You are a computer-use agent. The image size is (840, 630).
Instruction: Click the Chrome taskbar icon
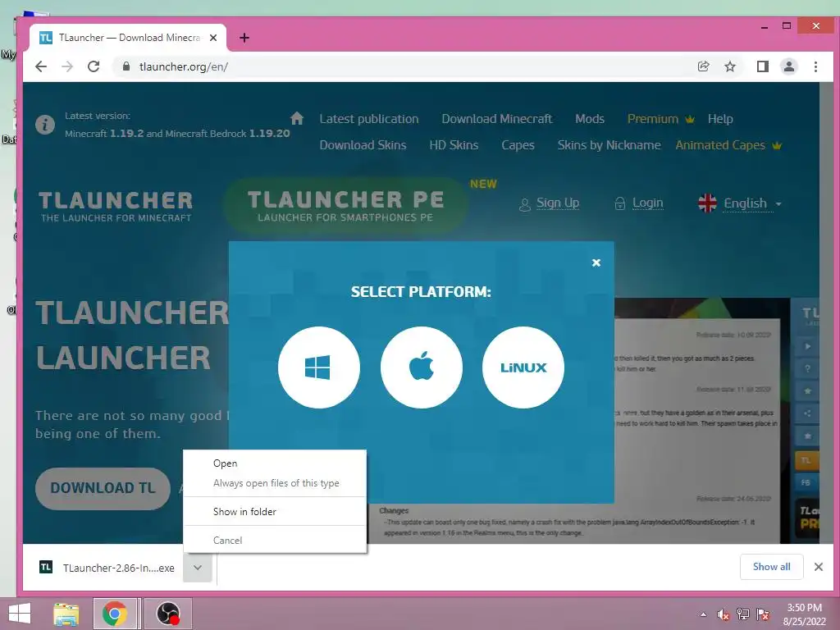click(x=115, y=614)
